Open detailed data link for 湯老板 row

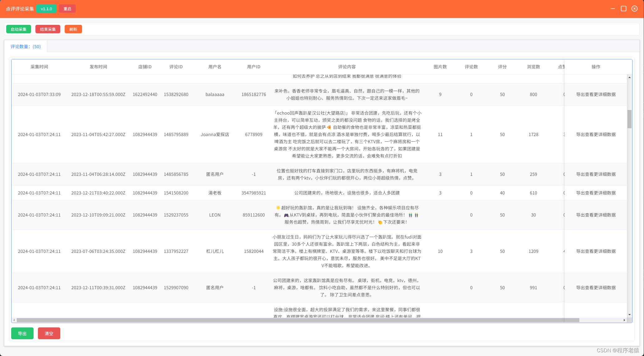pos(596,193)
